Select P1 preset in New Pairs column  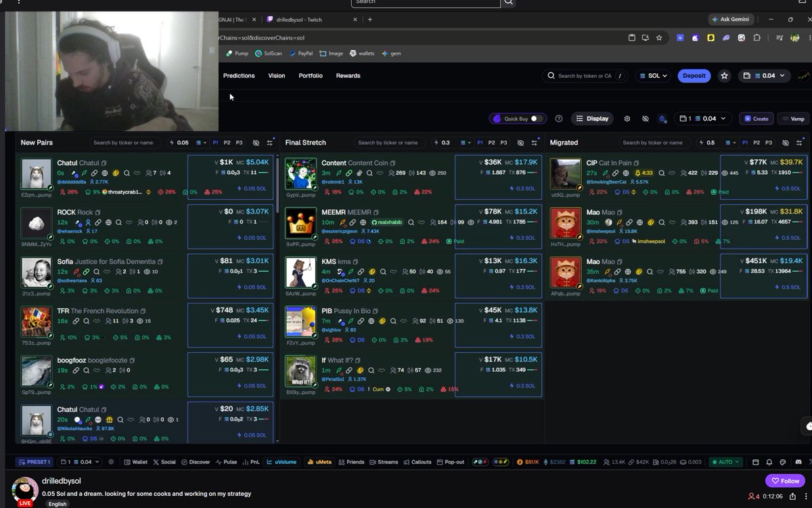pos(216,143)
